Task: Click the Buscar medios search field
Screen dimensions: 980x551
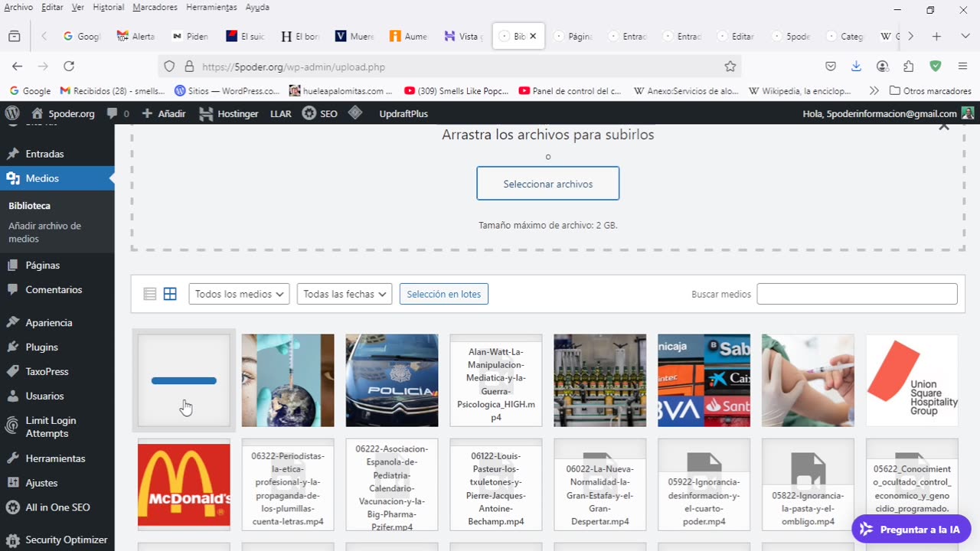Action: click(857, 294)
